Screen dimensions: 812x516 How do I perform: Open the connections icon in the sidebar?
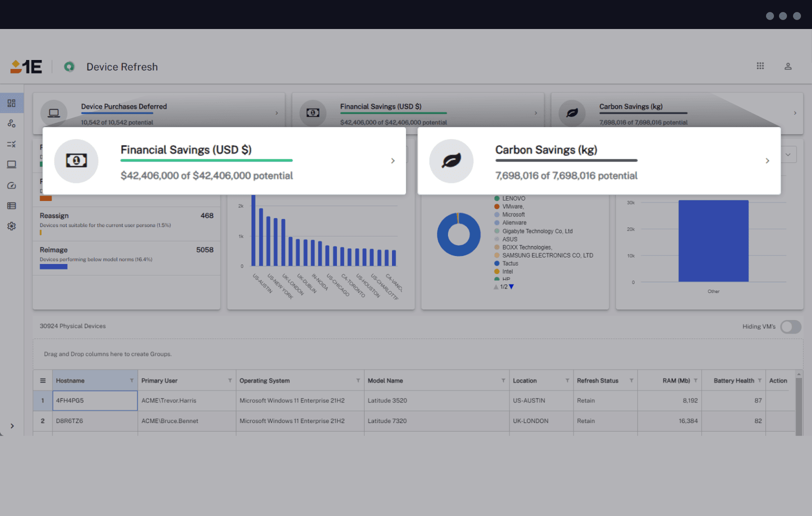(11, 123)
